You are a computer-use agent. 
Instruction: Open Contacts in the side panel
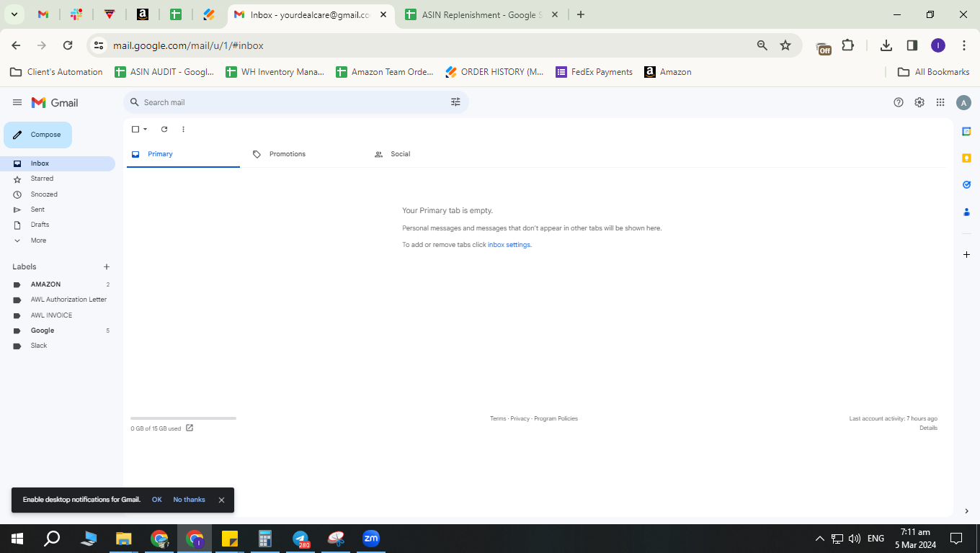[966, 212]
